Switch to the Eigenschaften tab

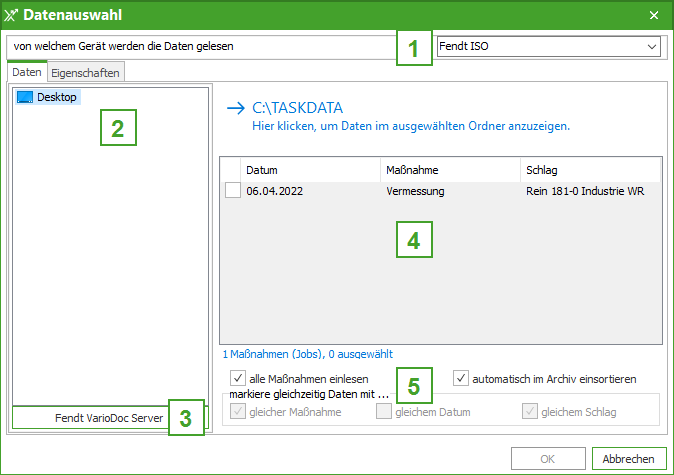(x=86, y=72)
